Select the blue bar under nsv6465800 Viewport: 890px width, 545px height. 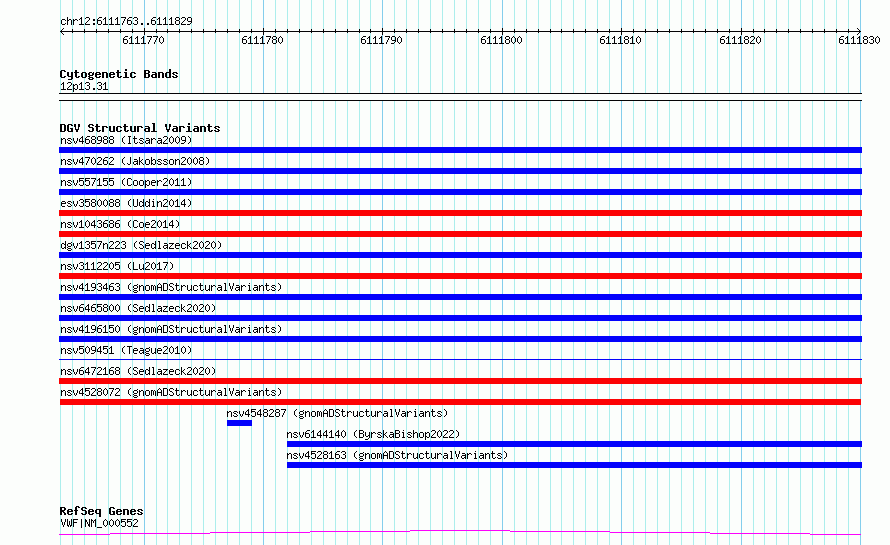460,318
